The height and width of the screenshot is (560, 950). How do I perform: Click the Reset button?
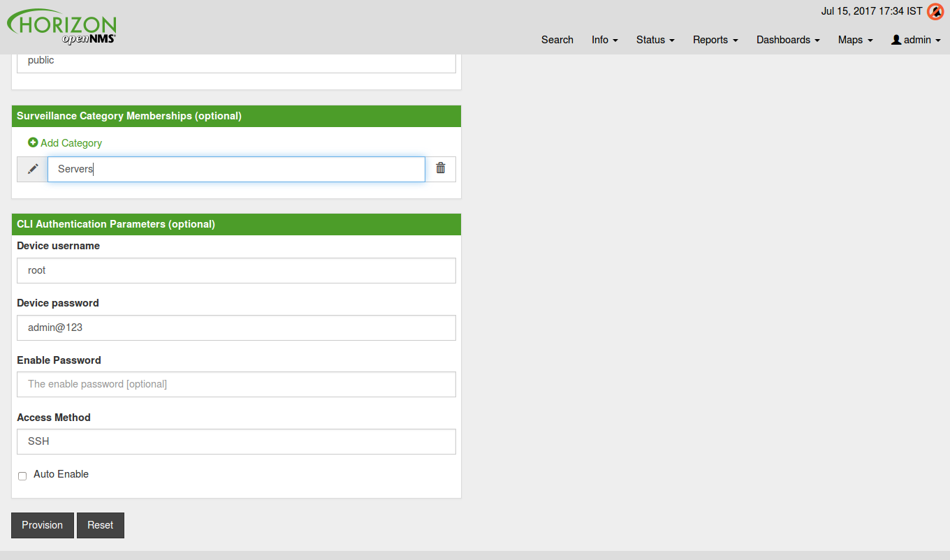(x=101, y=525)
